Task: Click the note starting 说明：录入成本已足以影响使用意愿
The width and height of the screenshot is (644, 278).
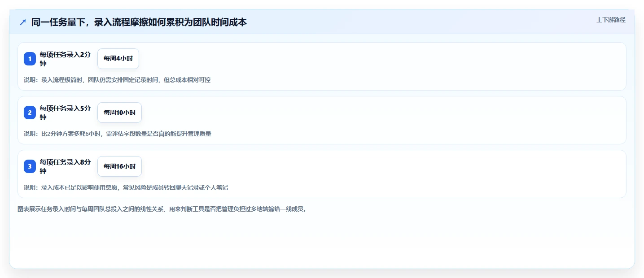Action: [x=126, y=187]
